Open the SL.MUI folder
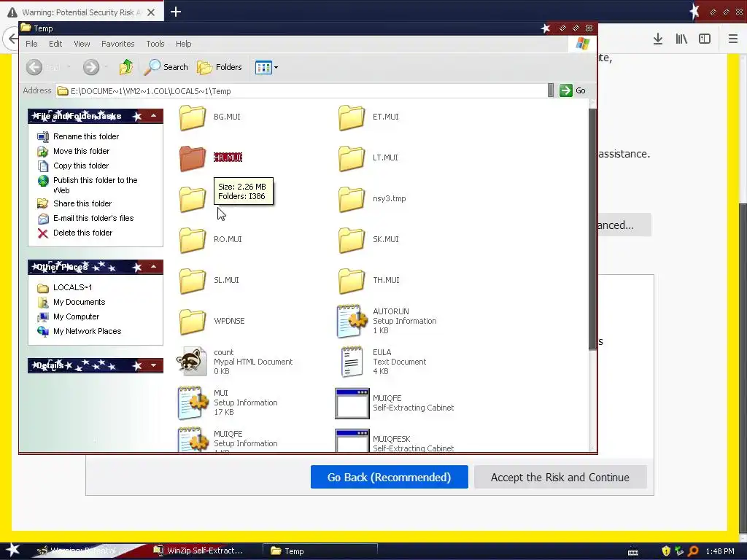This screenshot has width=747, height=560. [x=209, y=281]
